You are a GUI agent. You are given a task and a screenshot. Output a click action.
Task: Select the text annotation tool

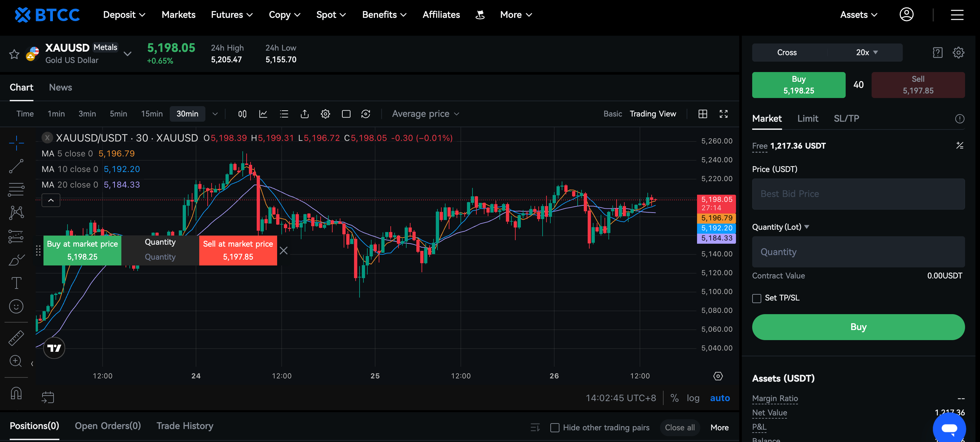(16, 283)
